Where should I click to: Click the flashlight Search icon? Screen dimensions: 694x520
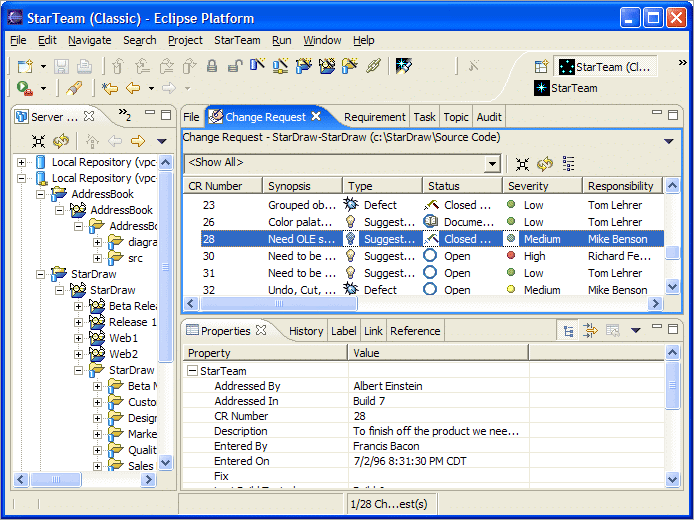pyautogui.click(x=74, y=88)
